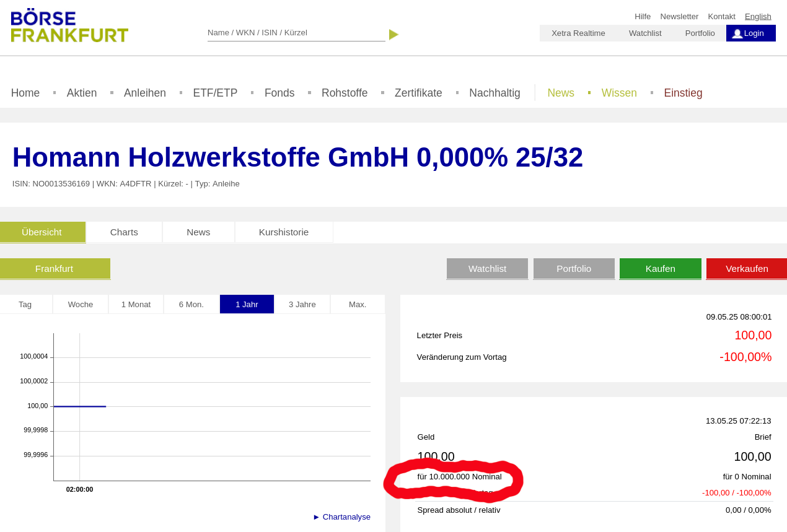This screenshot has width=787, height=532.
Task: Click the chart axis label 100,0004
Action: tap(34, 357)
